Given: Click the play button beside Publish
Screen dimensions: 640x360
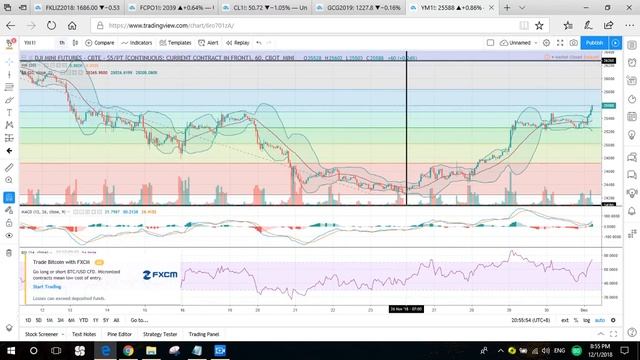Looking at the screenshot, I should pyautogui.click(x=616, y=43).
